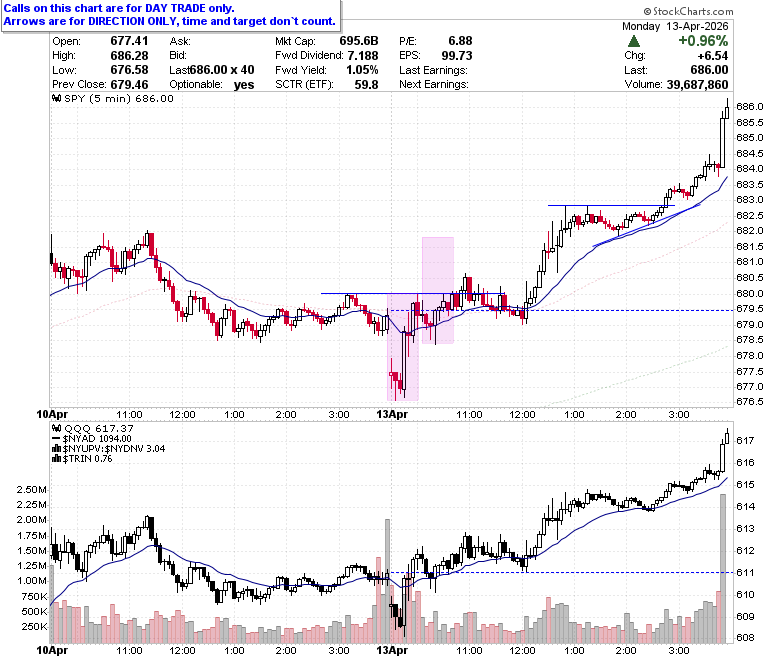Click the StockCharts.com copyright watermark
Viewport: 780px width, 659px height.
tap(688, 11)
